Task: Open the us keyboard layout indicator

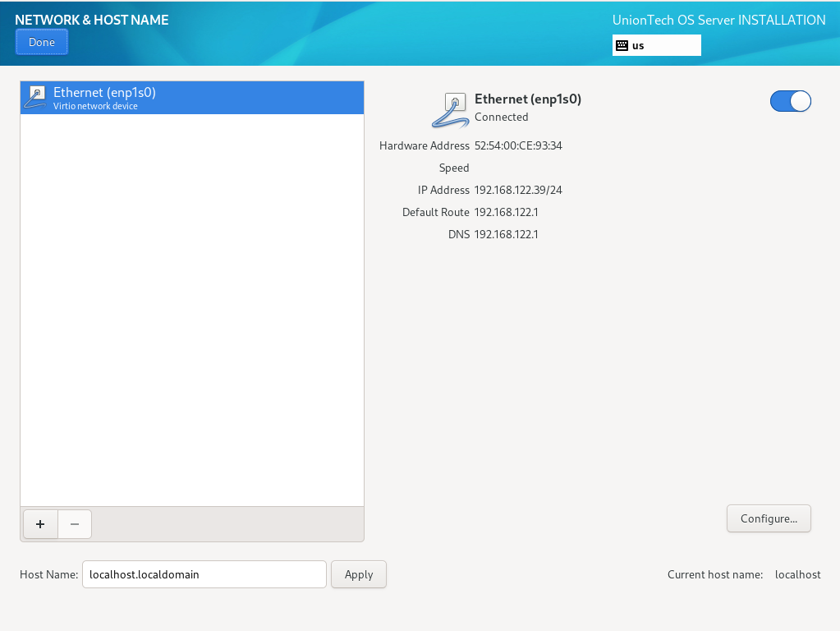Action: [x=656, y=45]
